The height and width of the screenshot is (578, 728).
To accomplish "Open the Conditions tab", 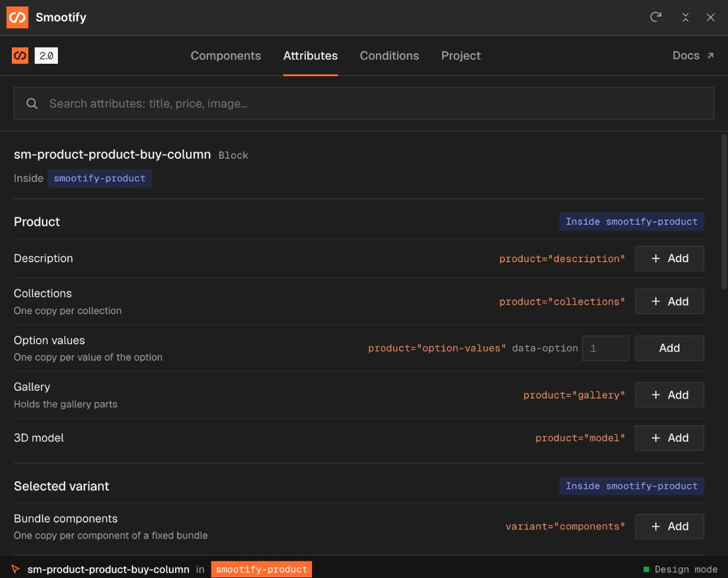I will tap(389, 55).
